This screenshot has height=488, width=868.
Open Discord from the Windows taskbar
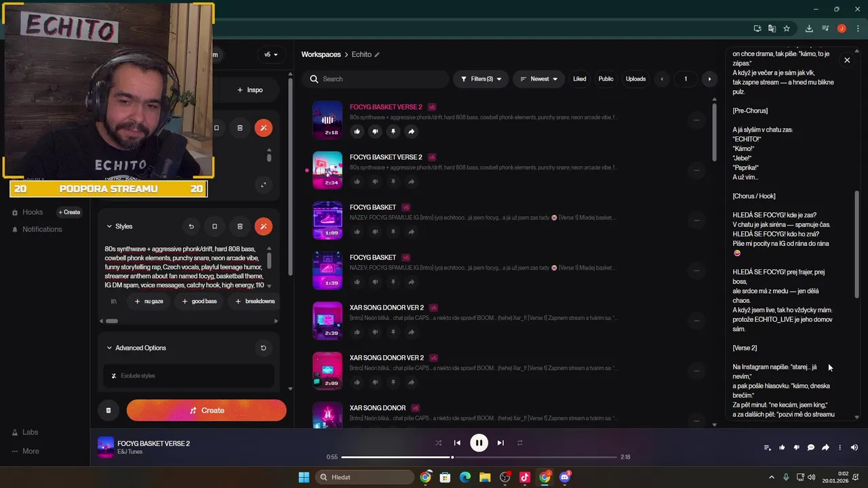(x=565, y=477)
